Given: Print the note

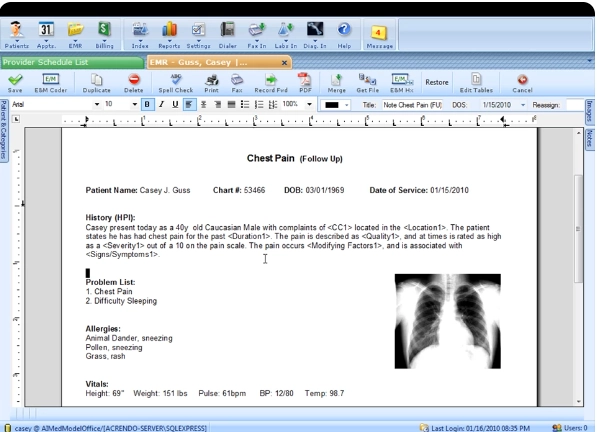Looking at the screenshot, I should pyautogui.click(x=211, y=83).
